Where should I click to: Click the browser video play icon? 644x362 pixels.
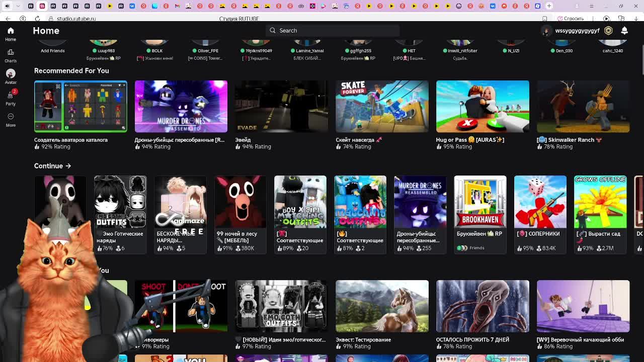click(606, 19)
